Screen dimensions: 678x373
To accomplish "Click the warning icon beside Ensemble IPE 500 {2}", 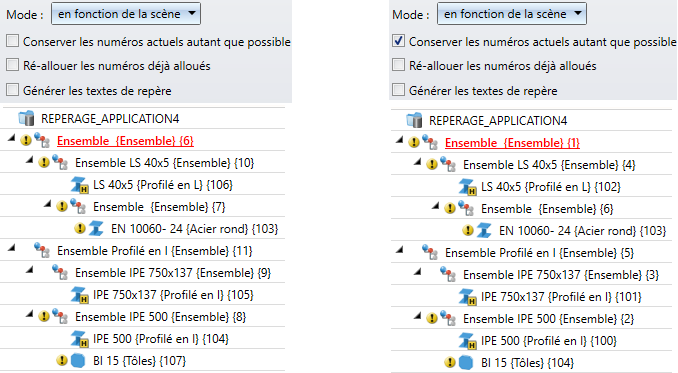I will click(432, 319).
